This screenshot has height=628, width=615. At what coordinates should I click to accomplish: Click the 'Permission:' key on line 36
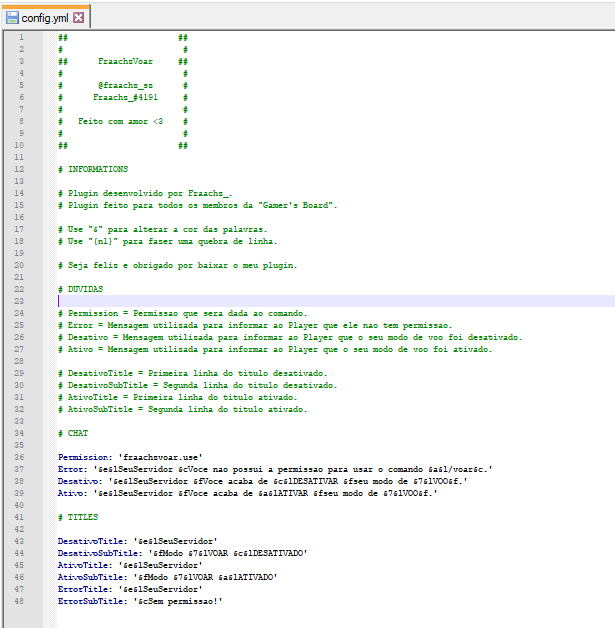[85, 457]
